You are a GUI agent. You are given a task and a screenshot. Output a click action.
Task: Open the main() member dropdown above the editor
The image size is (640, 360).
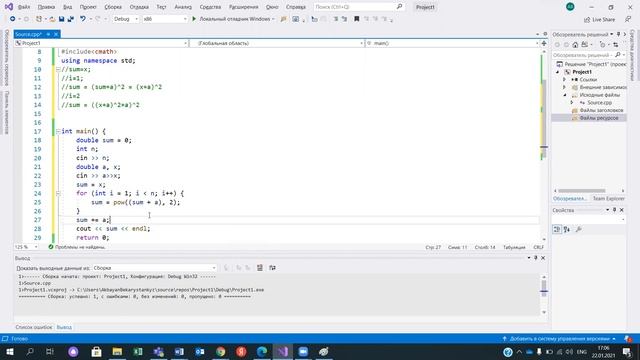452,43
